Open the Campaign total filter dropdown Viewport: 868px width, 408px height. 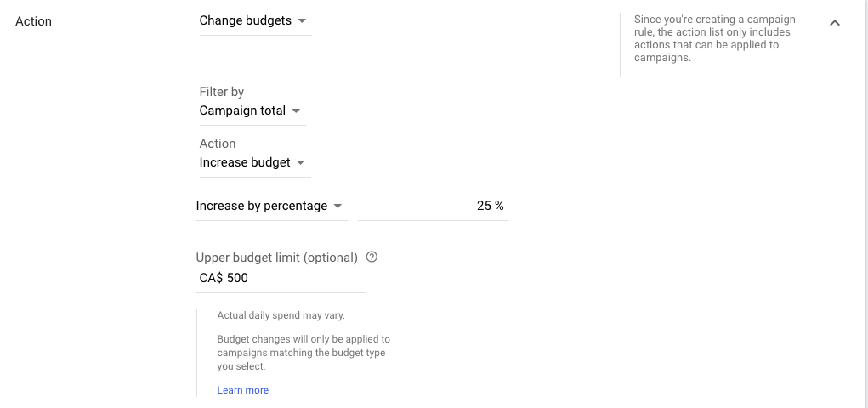tap(252, 111)
